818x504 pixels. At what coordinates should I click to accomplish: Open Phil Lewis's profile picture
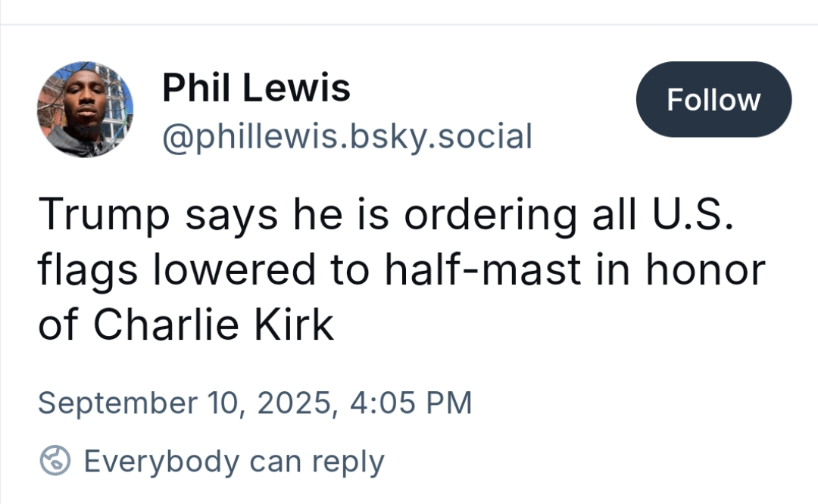85,110
